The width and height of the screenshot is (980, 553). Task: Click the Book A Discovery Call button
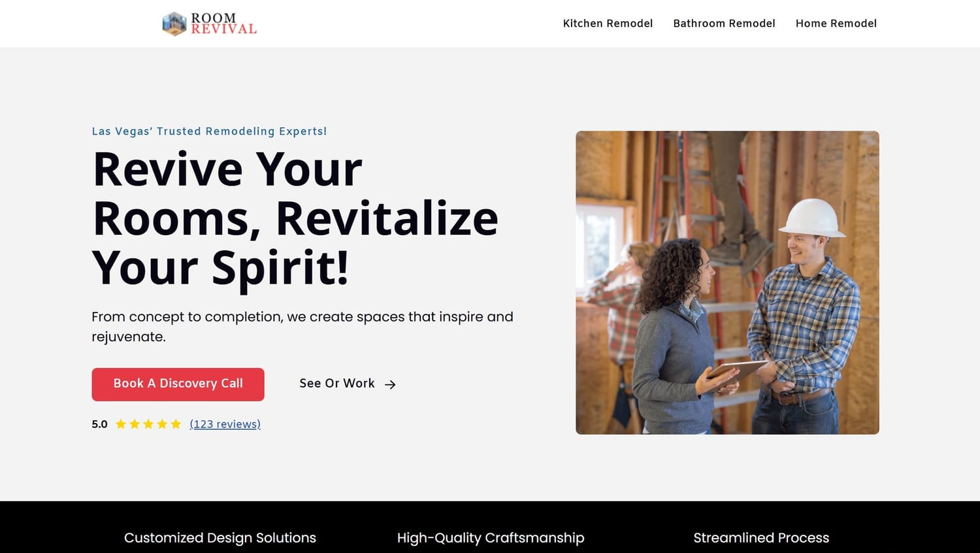coord(178,384)
